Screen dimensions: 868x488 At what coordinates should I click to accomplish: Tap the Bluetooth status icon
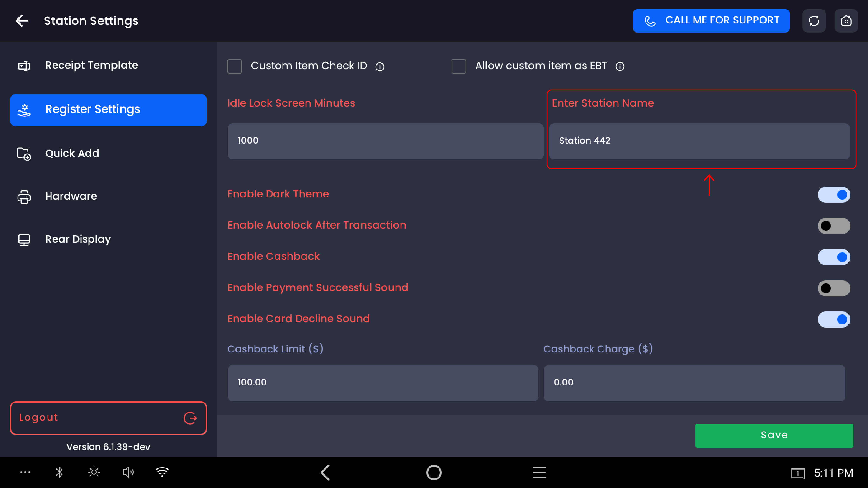[x=59, y=472]
